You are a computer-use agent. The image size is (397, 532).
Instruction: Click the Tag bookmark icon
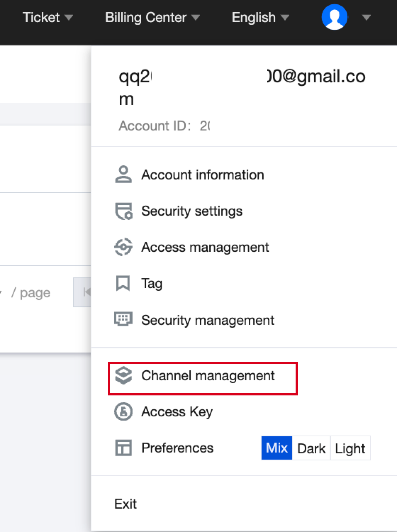[x=123, y=283]
